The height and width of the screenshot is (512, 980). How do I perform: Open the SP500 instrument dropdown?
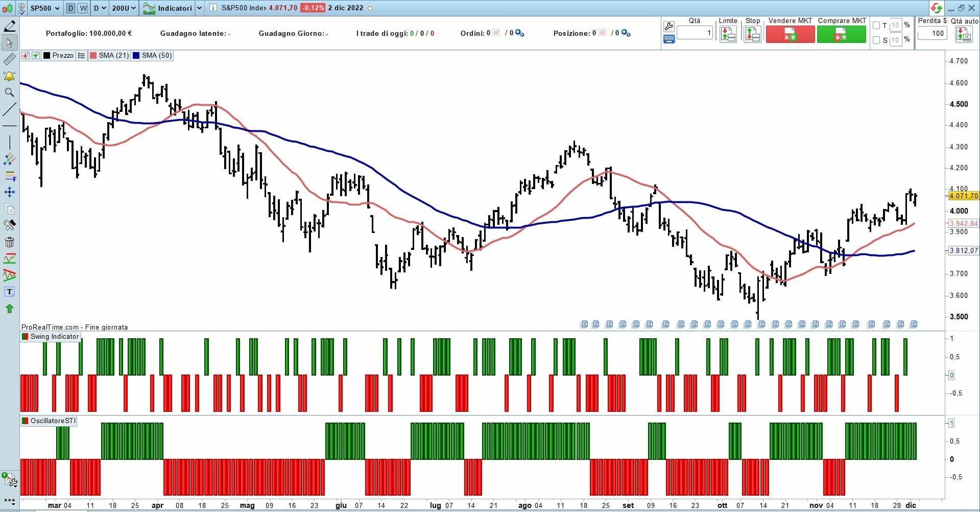point(45,8)
